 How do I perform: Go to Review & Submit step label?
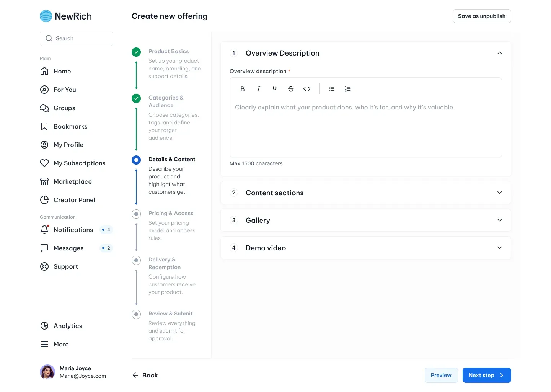170,314
